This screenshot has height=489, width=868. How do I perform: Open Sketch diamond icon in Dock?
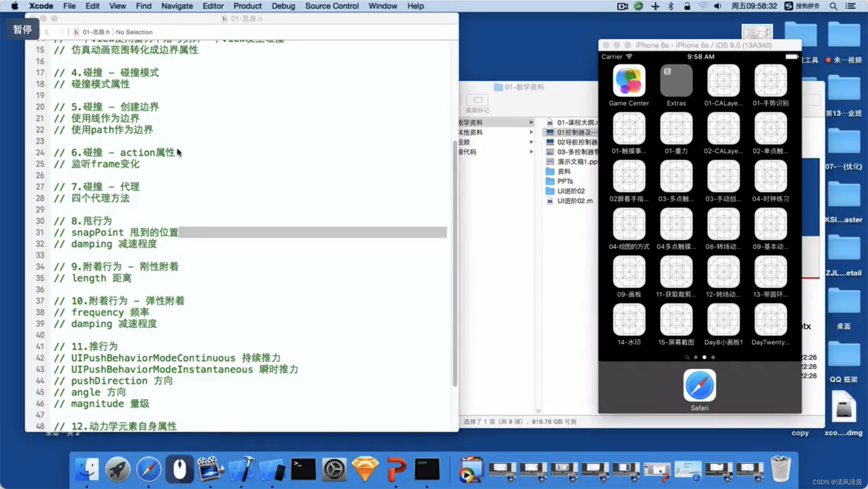pos(365,469)
